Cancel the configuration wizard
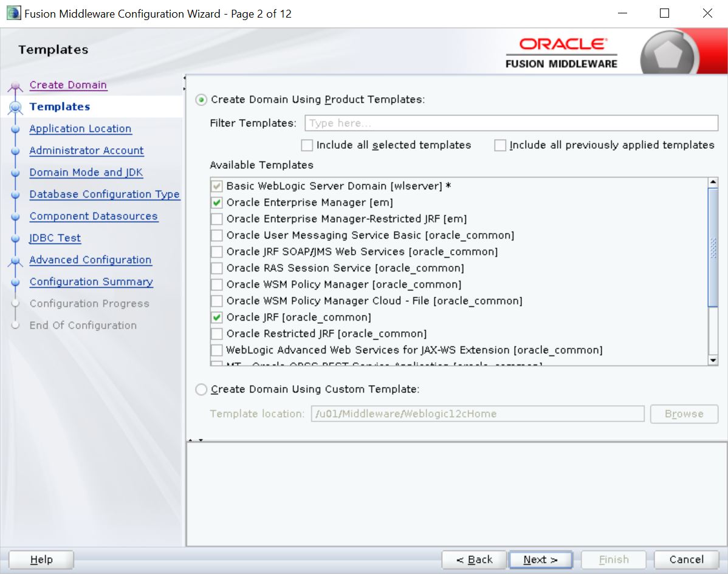Screen dimensions: 728x574 pos(686,559)
